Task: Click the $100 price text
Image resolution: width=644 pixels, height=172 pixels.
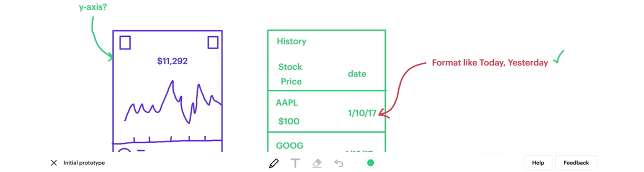Action: point(289,122)
